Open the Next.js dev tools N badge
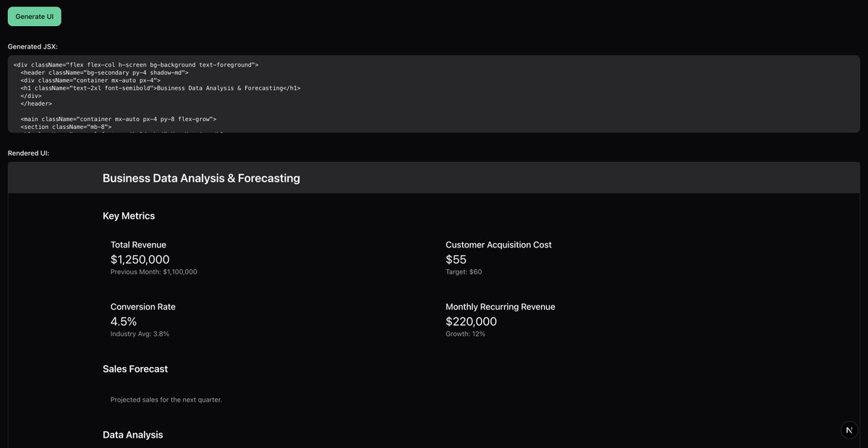This screenshot has height=448, width=868. coord(847,428)
